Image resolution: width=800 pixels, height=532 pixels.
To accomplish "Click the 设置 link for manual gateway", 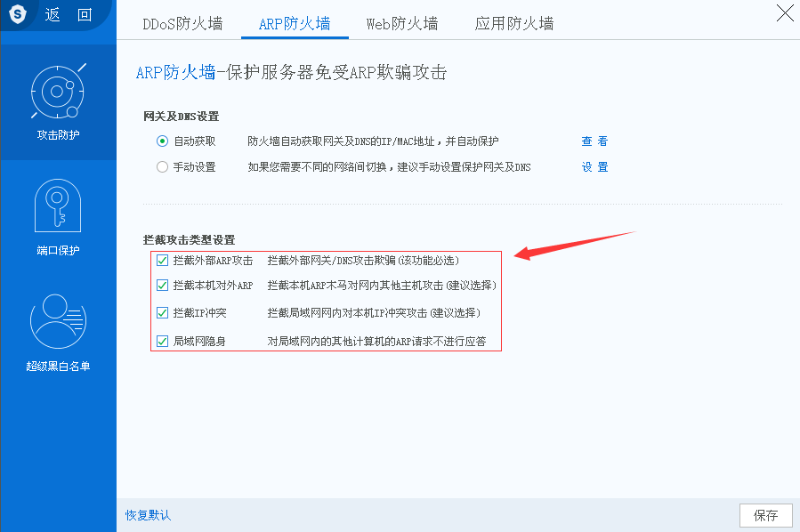I will pyautogui.click(x=594, y=166).
